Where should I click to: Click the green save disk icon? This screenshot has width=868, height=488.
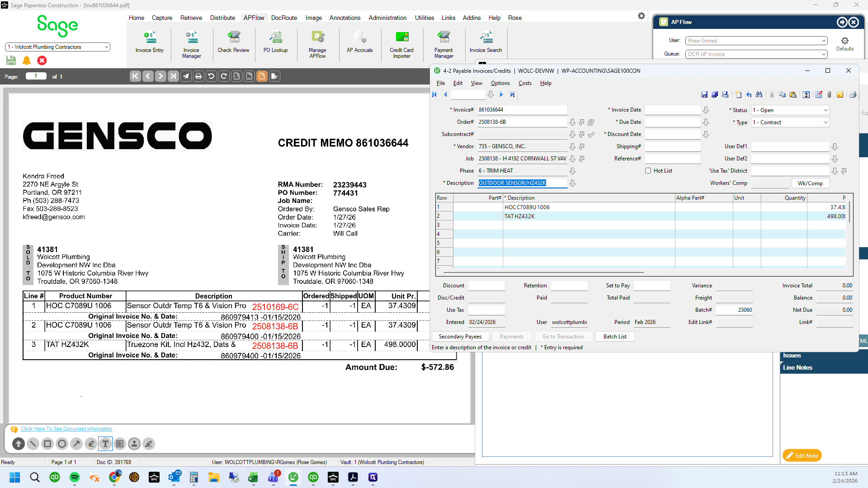(11, 61)
